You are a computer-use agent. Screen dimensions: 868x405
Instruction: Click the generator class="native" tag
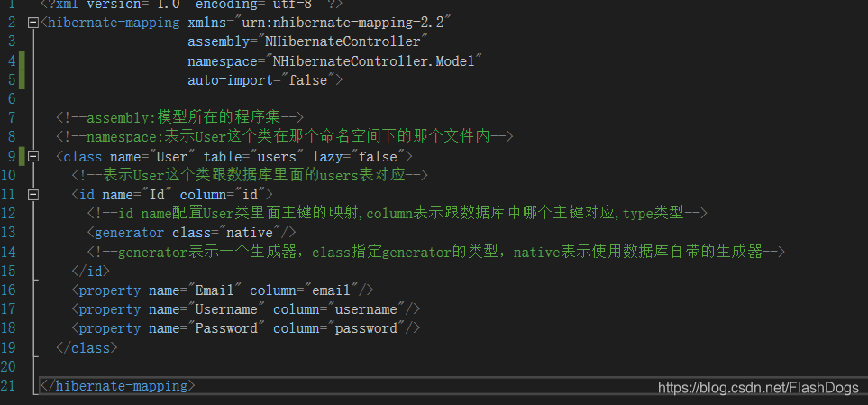(x=191, y=233)
